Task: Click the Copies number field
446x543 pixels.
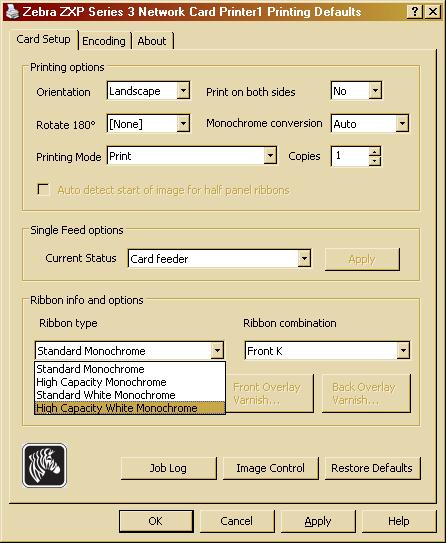Action: 350,156
